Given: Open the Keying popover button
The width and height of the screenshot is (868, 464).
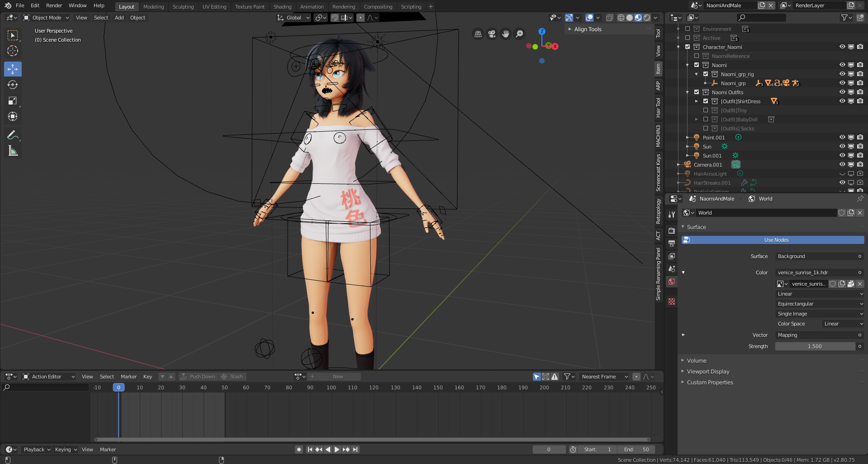Looking at the screenshot, I should pyautogui.click(x=66, y=450).
